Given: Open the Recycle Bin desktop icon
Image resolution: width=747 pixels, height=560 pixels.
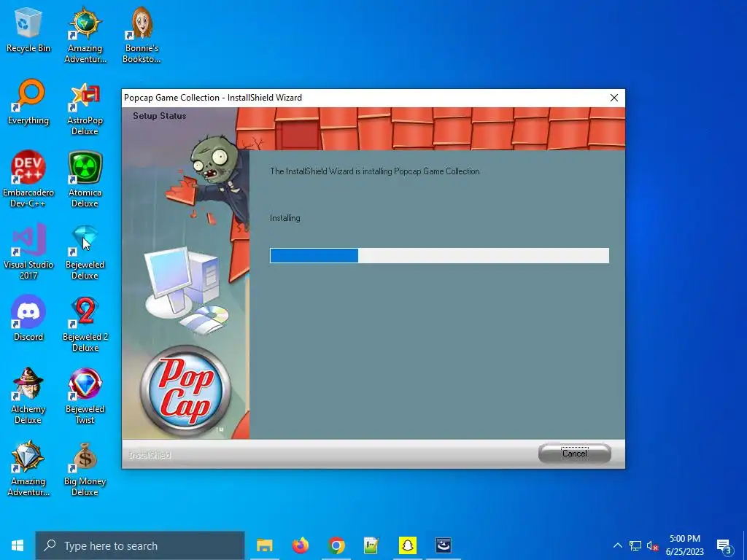Looking at the screenshot, I should 28,29.
